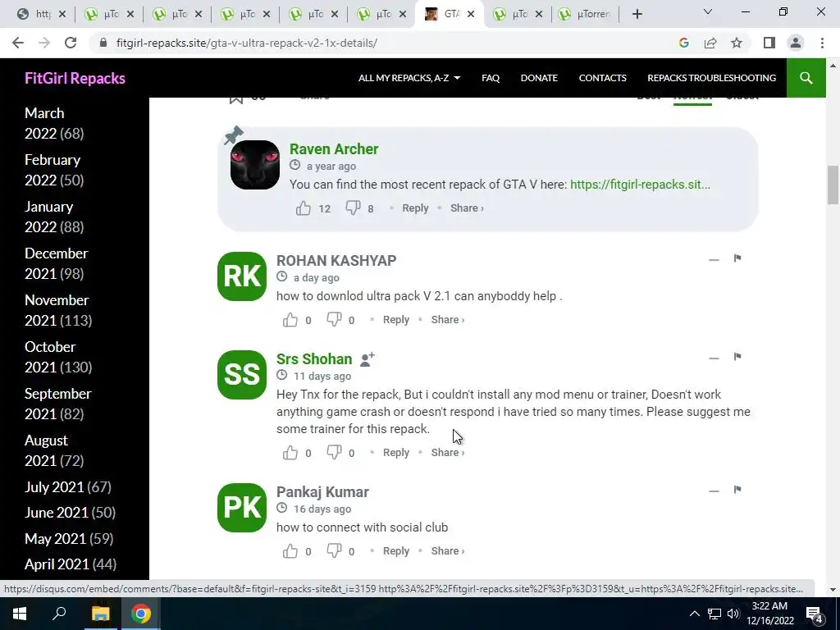Image resolution: width=840 pixels, height=630 pixels.
Task: Open the CONTACTS menu item
Action: [x=602, y=78]
